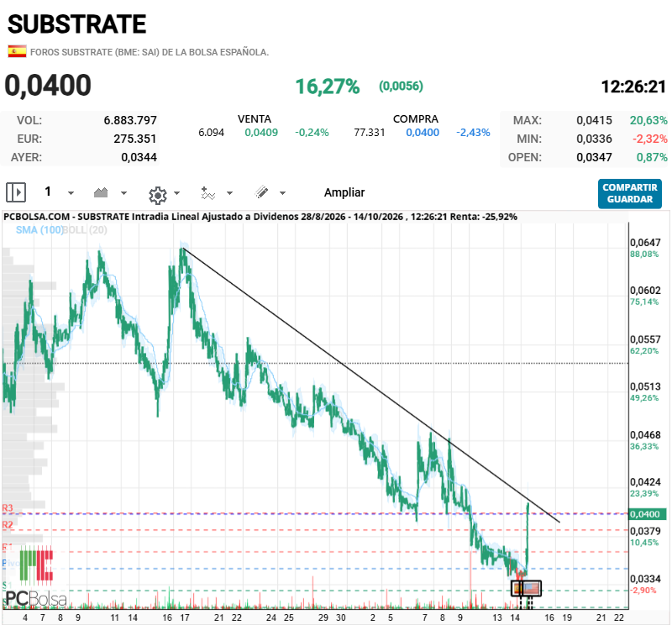672x625 pixels.
Task: Expand the indicators dropdown arrow
Action: 229,193
